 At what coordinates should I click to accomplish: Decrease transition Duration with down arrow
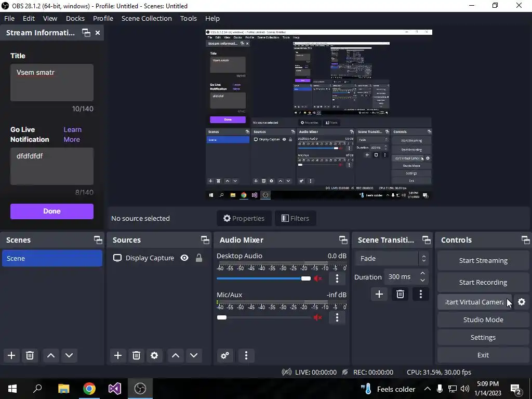(x=422, y=280)
